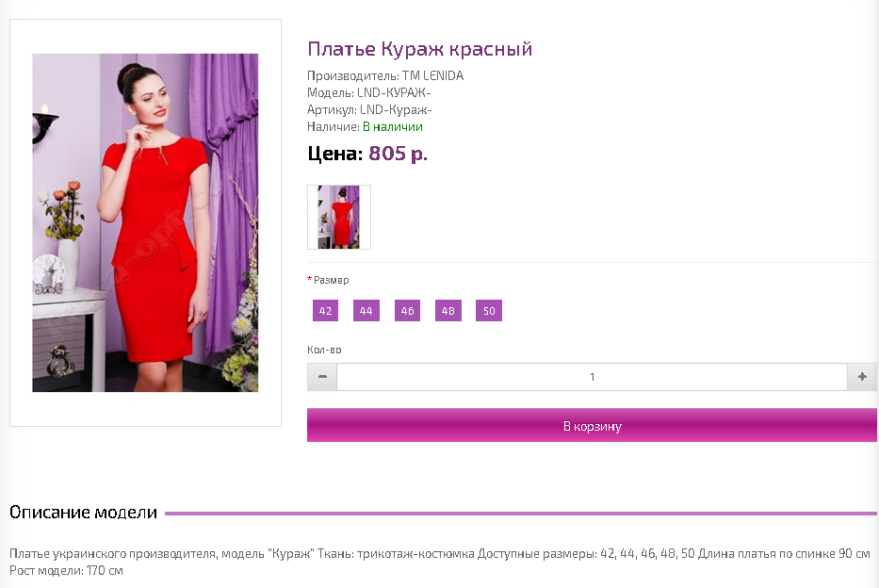Choose size 44 option
This screenshot has width=879, height=588.
pos(366,311)
